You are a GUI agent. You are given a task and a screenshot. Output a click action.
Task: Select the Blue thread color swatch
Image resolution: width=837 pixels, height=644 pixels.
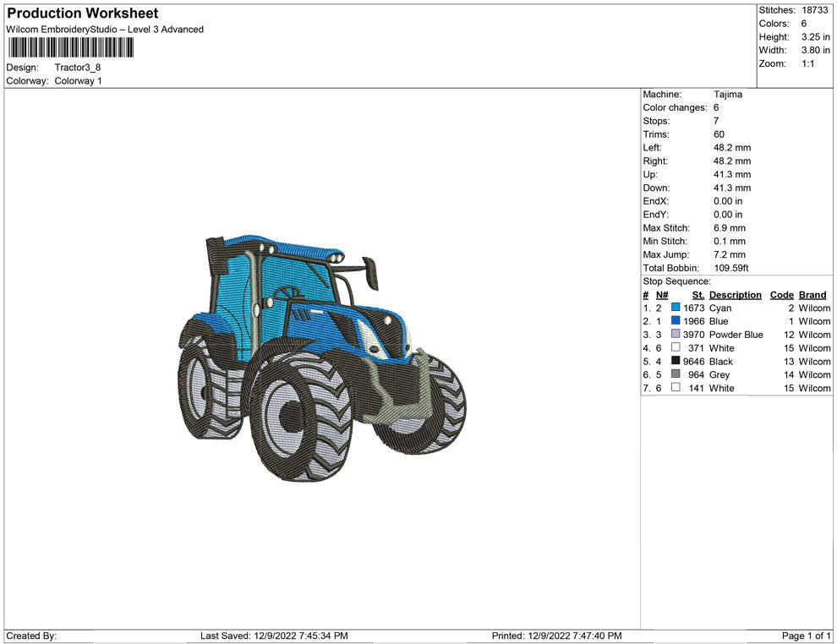(x=676, y=321)
